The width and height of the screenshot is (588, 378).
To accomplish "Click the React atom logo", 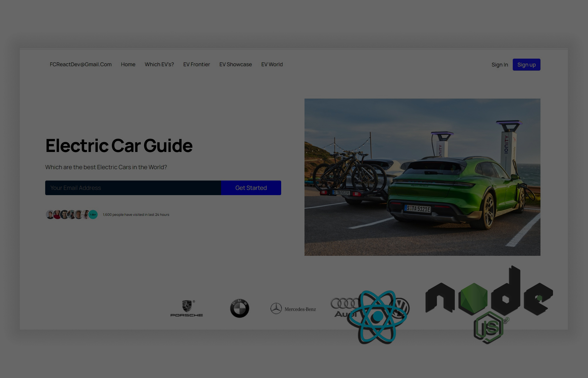I will 378,317.
